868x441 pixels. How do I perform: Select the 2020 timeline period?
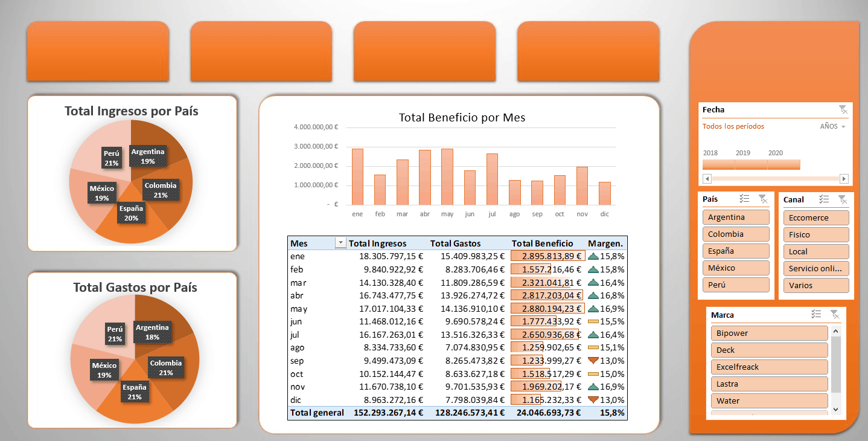pyautogui.click(x=783, y=164)
